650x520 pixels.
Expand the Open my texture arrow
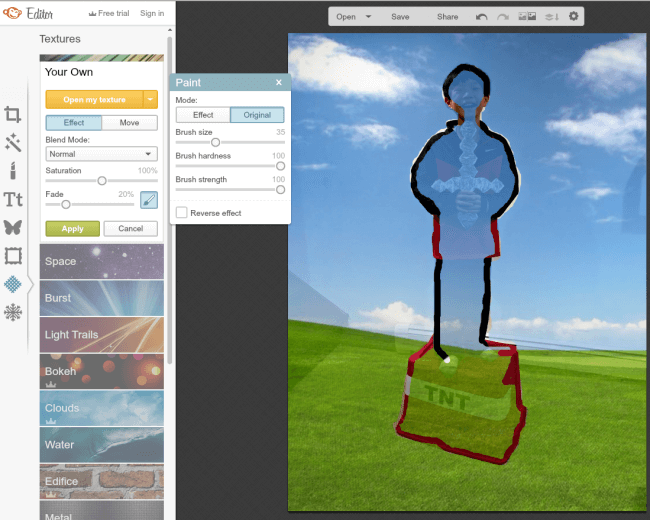tap(150, 100)
